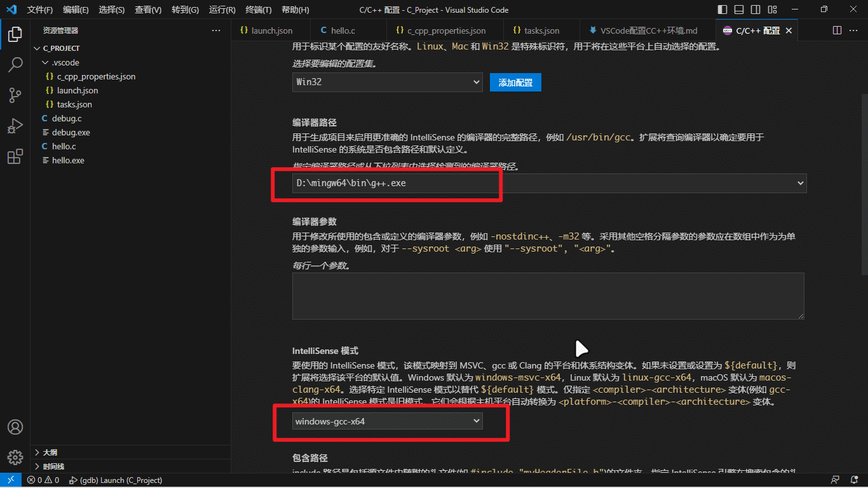Click the remote window icon in status bar
868x488 pixels.
(10, 480)
